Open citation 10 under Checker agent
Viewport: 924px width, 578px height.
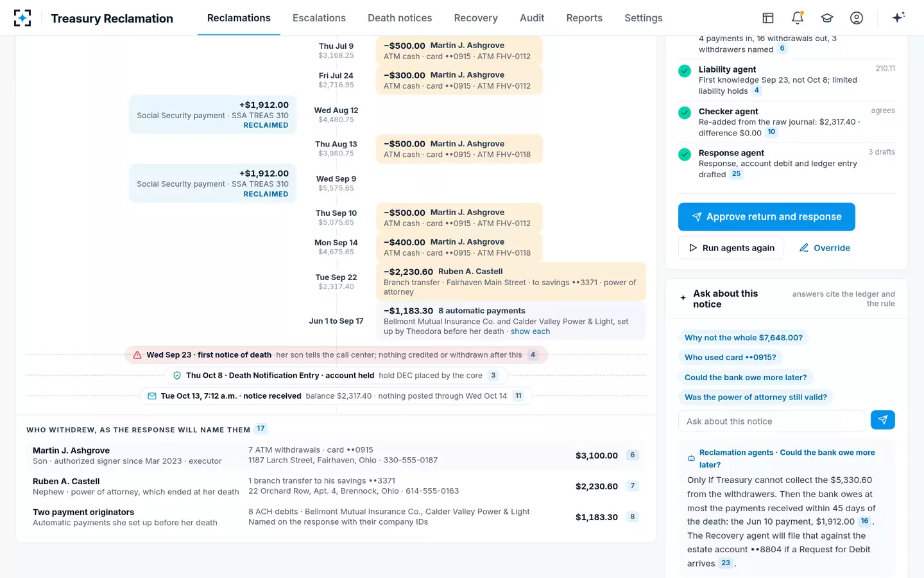[771, 132]
